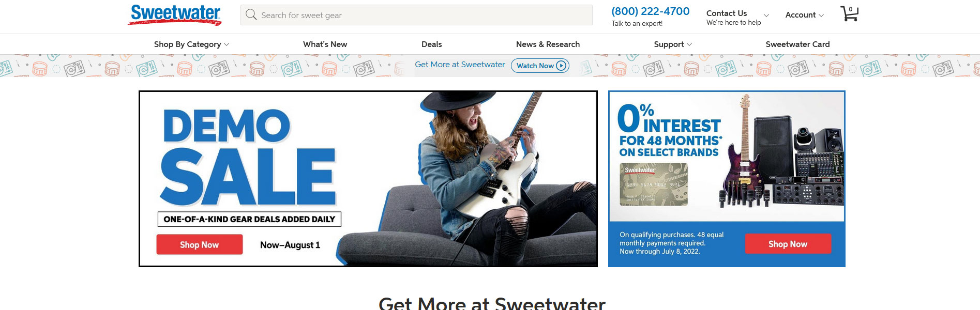This screenshot has width=980, height=310.
Task: Go to Sweetwater logo homepage
Action: 175,14
